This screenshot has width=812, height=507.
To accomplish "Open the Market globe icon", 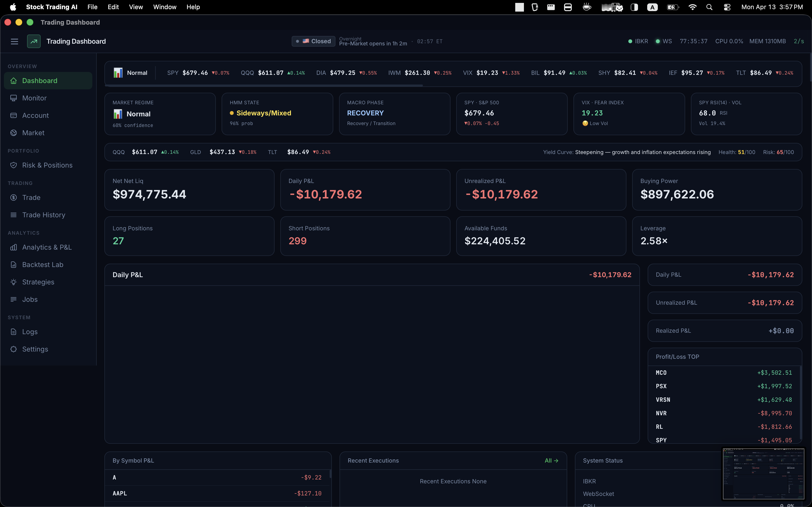I will coord(14,133).
